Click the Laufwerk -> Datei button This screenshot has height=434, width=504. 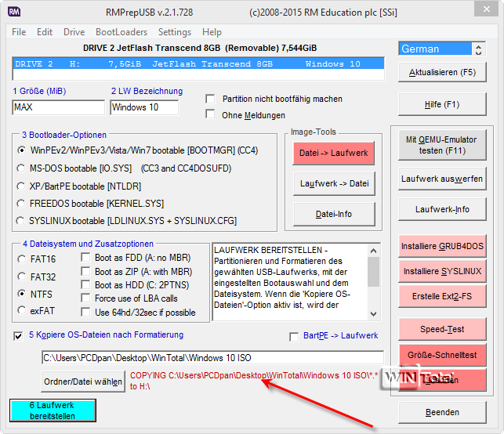[334, 183]
